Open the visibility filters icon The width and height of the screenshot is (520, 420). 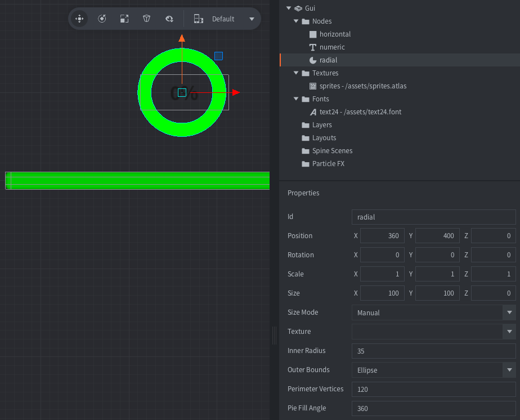pos(169,19)
